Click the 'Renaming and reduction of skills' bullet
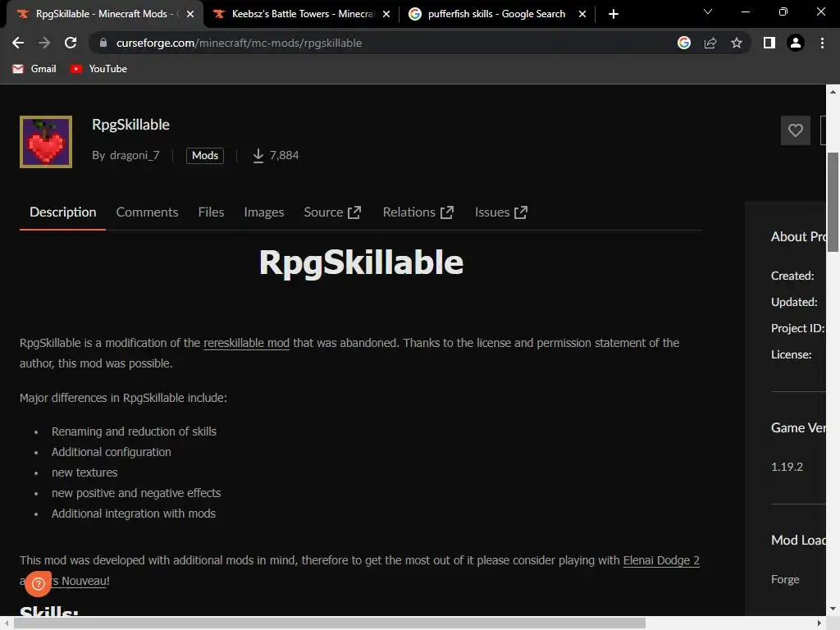This screenshot has height=630, width=840. point(134,431)
